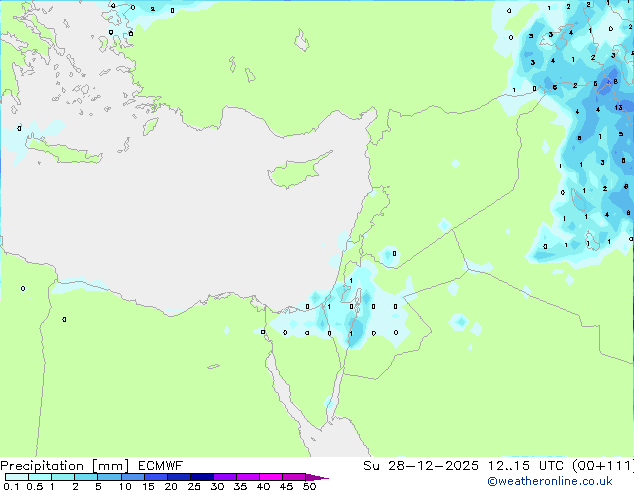Click the legend label '40'
The image size is (634, 490).
pos(263,486)
